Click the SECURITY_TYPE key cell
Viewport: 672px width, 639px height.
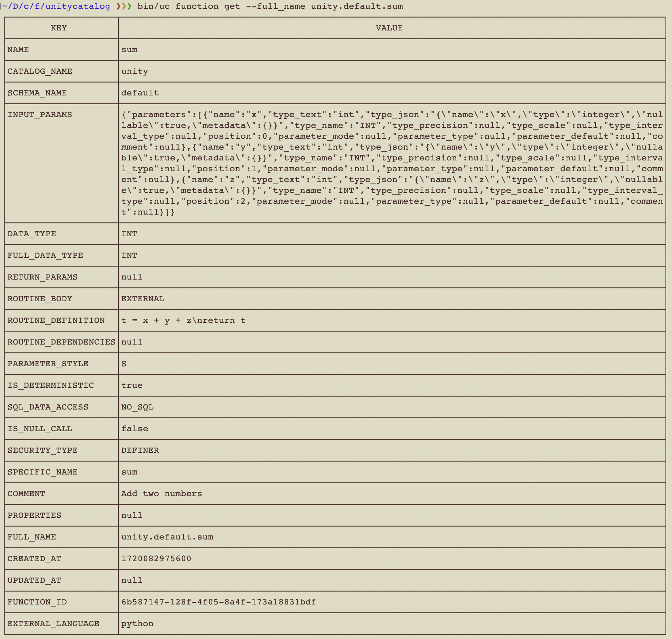pos(62,450)
